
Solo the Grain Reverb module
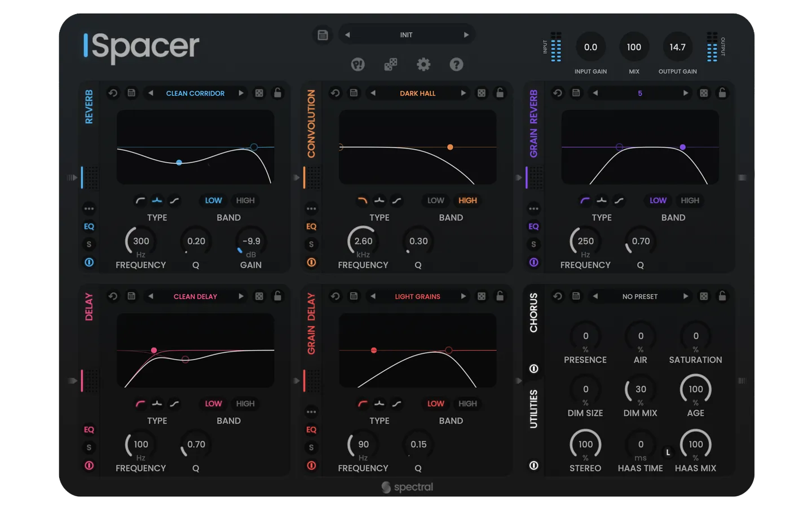click(533, 244)
